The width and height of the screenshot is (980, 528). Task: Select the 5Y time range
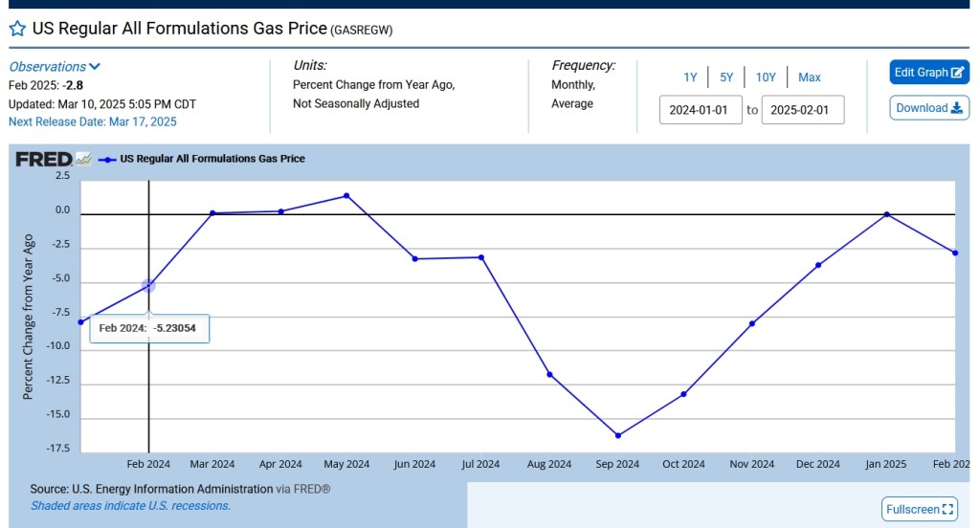726,77
